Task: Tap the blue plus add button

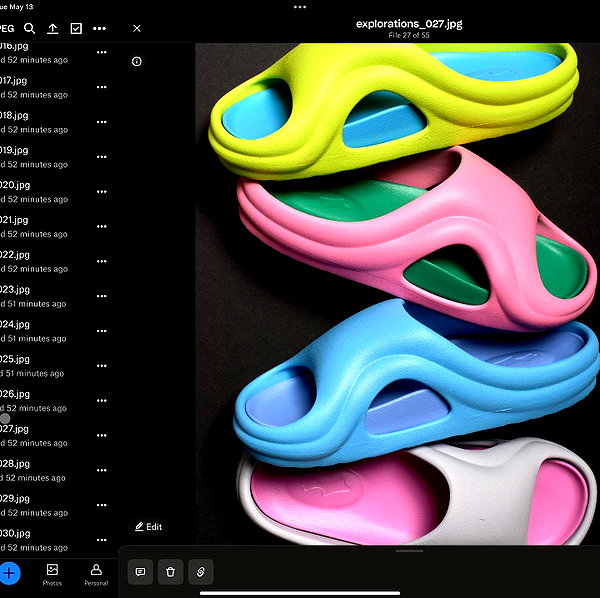Action: [9, 573]
